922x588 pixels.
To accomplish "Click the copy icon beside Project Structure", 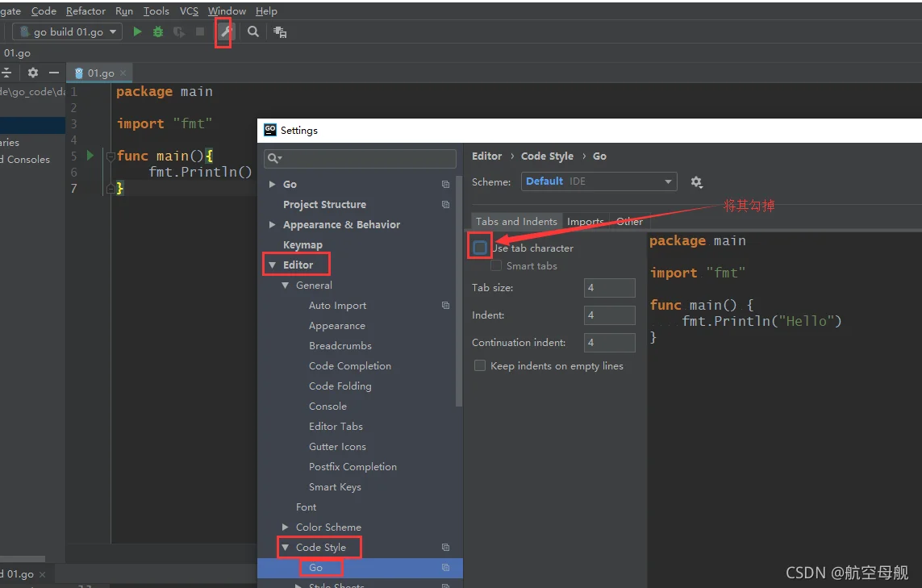I will [446, 205].
